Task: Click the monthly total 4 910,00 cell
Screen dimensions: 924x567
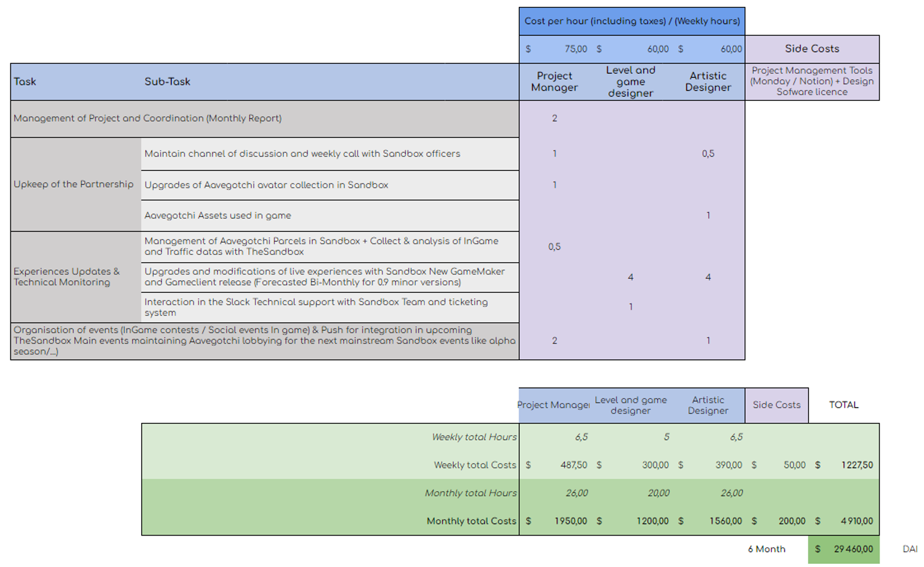Action: [856, 521]
